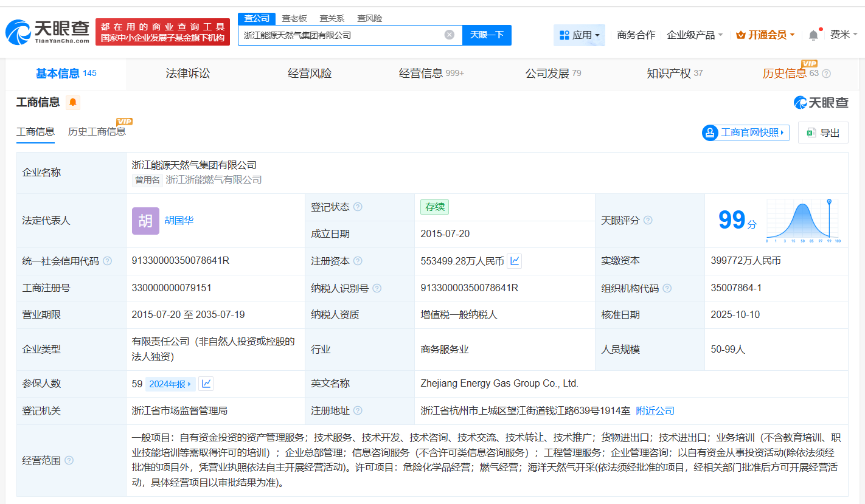Open notifications via the bell icon
This screenshot has height=504, width=865.
(x=813, y=35)
